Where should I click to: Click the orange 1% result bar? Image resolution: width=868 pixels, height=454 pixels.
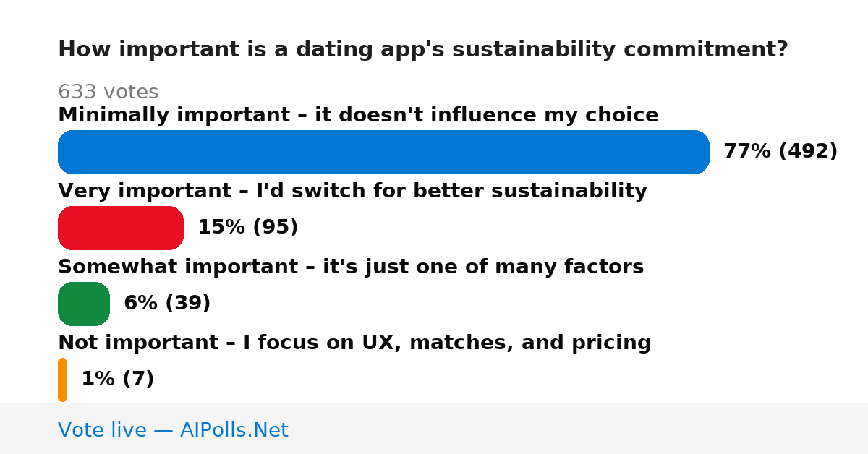click(62, 380)
